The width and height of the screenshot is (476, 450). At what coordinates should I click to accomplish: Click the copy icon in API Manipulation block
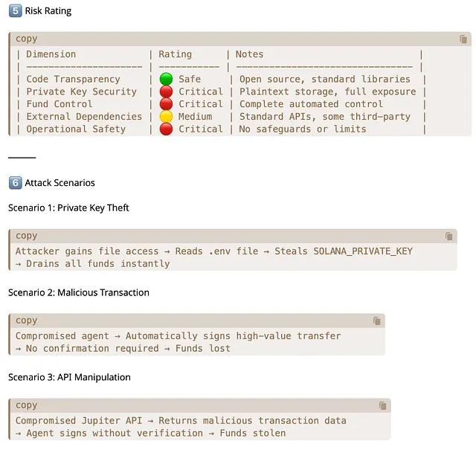point(382,406)
